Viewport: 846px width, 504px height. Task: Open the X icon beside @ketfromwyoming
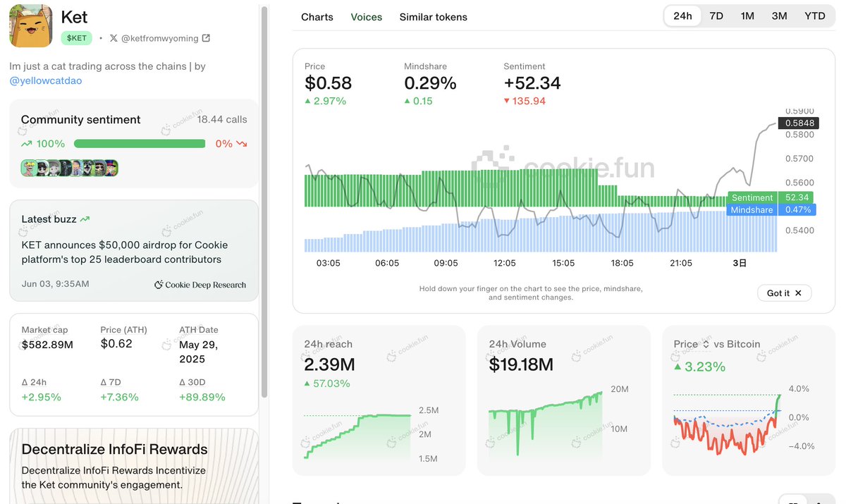pos(114,38)
